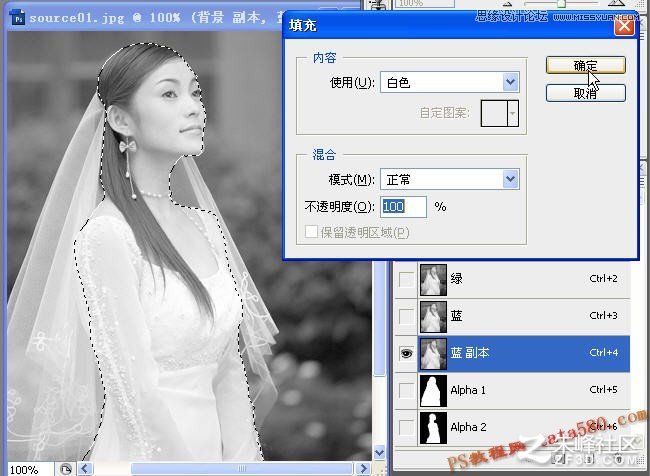Hide the 蓝 副本 channel eye icon

pos(406,353)
